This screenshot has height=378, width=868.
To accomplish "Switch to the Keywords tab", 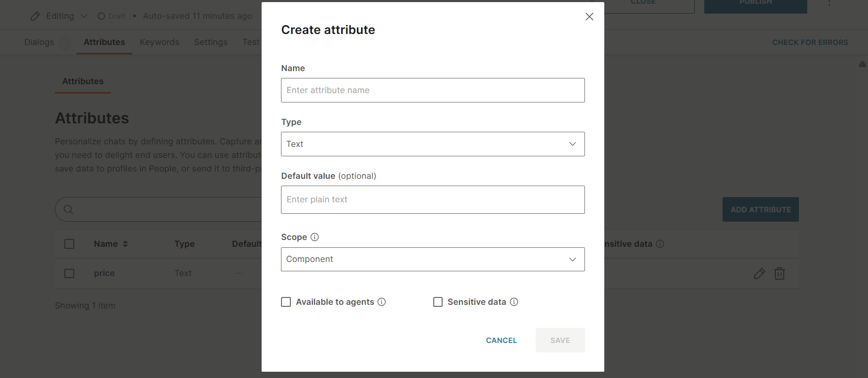I will (x=160, y=42).
